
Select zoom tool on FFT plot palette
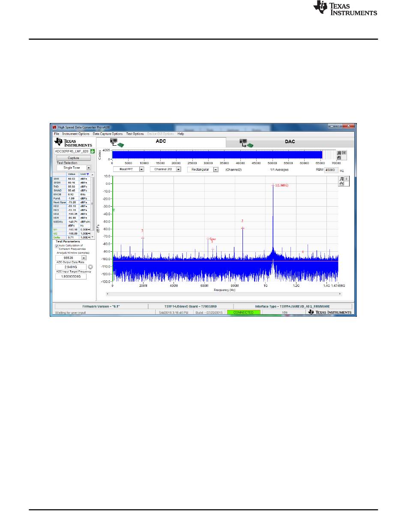(x=341, y=179)
